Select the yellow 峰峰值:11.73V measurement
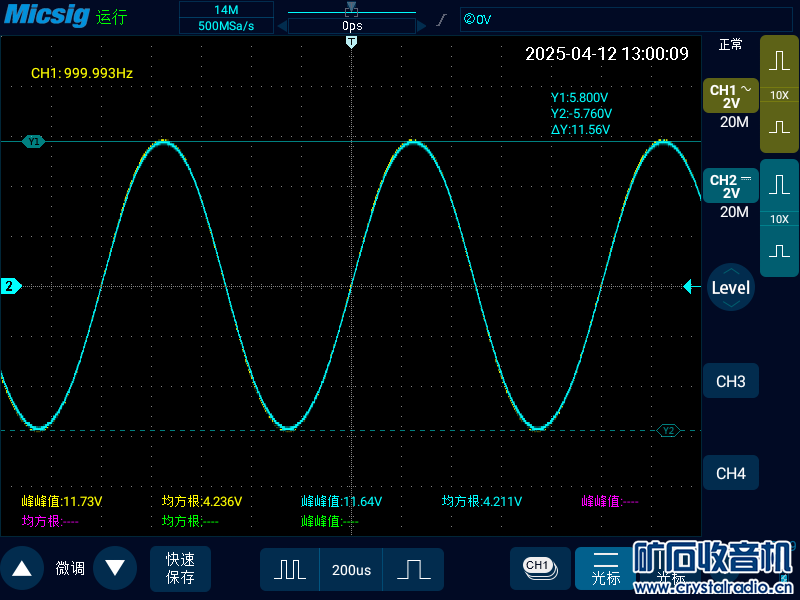The image size is (800, 600). pos(62,502)
